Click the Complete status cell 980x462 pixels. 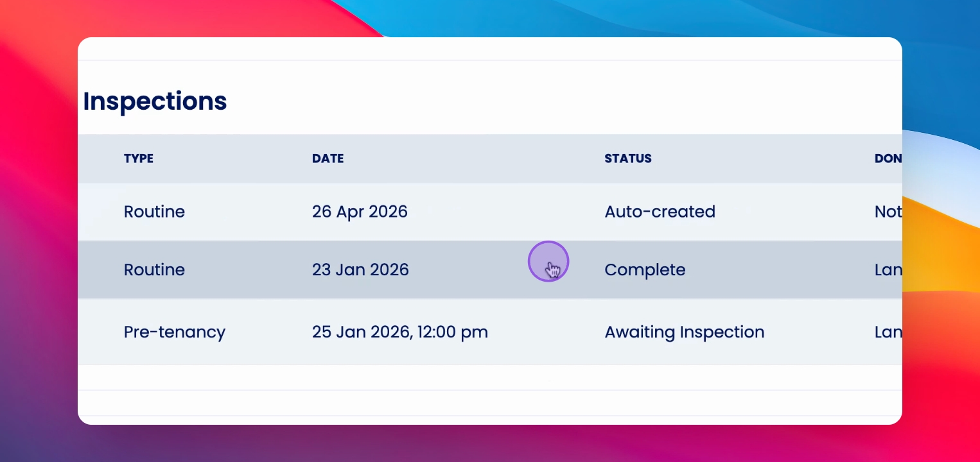click(645, 269)
